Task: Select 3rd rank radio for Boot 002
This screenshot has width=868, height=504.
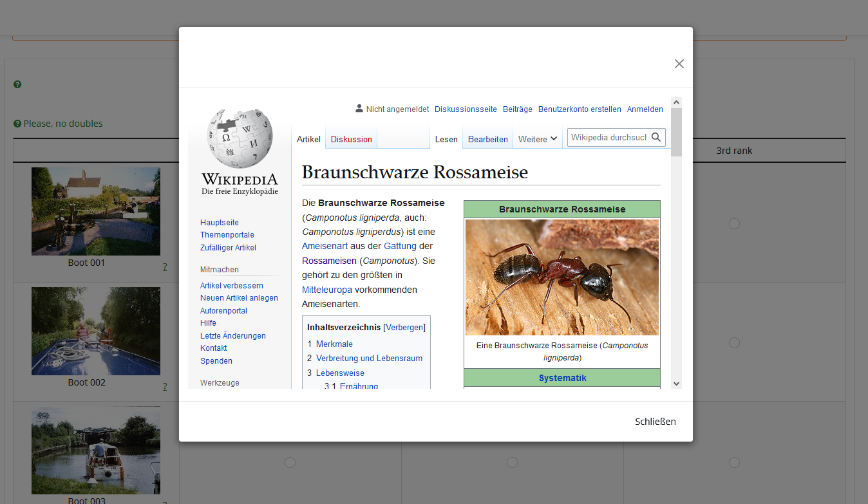Action: click(734, 343)
